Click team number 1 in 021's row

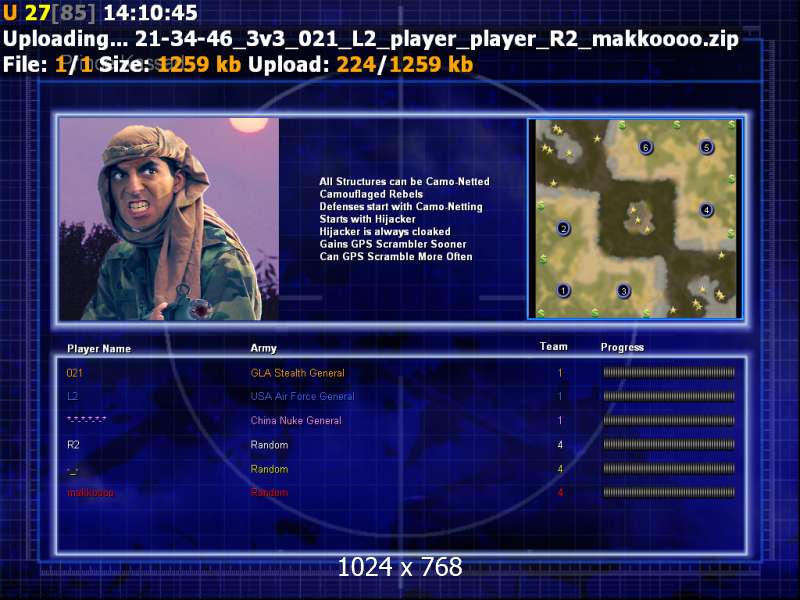[x=560, y=373]
